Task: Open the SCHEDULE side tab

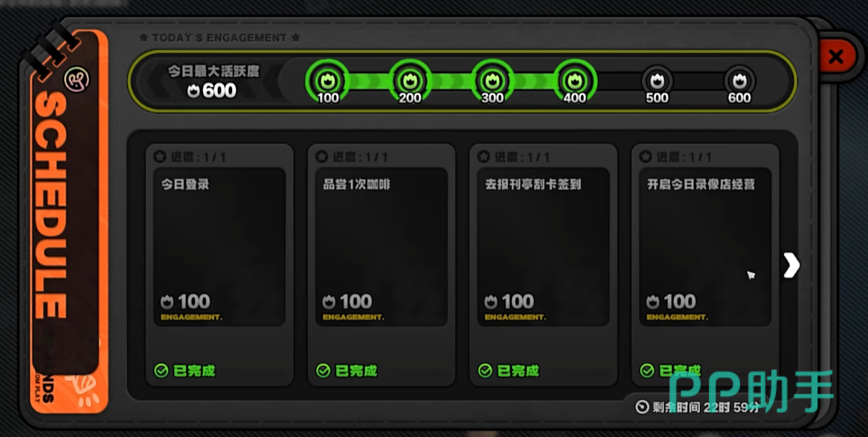Action: pyautogui.click(x=68, y=222)
